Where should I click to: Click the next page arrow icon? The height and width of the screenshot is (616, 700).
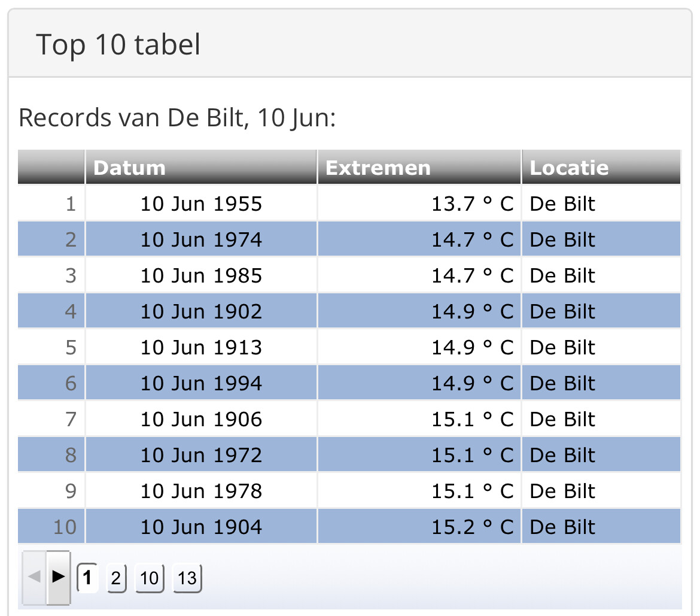(x=58, y=577)
